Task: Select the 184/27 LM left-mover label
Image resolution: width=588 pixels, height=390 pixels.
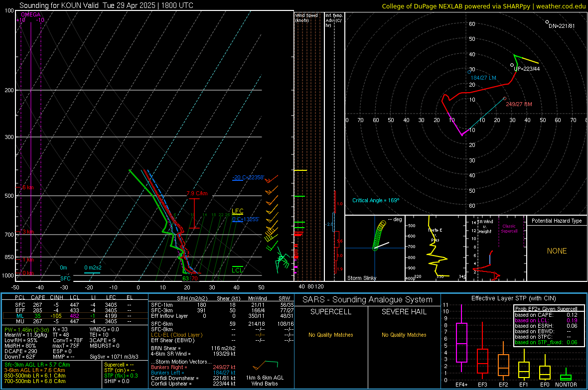Action: (483, 78)
